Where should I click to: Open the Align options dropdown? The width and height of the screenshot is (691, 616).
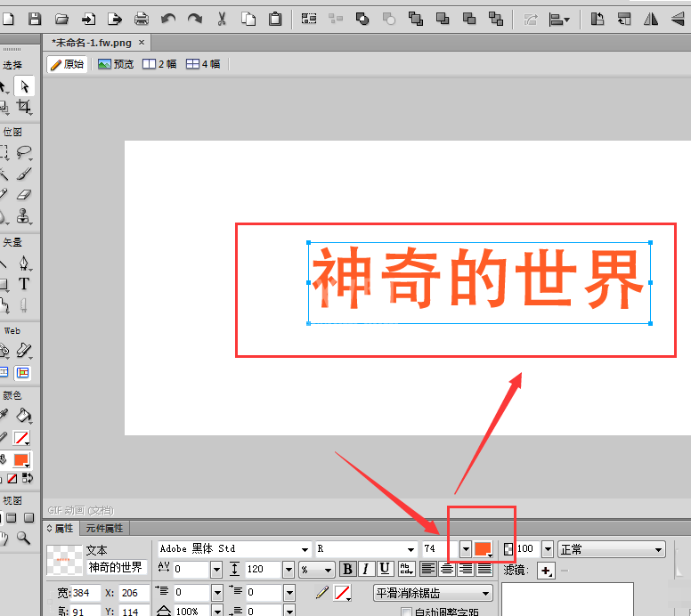click(559, 20)
